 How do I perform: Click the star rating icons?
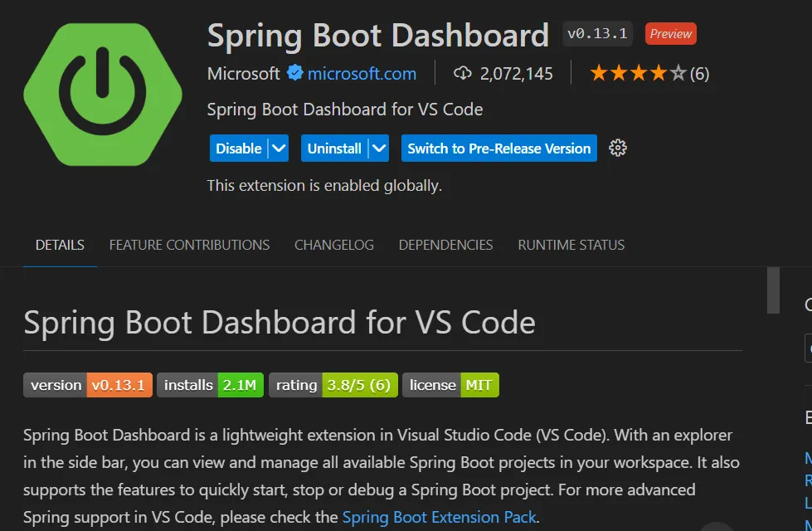tap(638, 74)
